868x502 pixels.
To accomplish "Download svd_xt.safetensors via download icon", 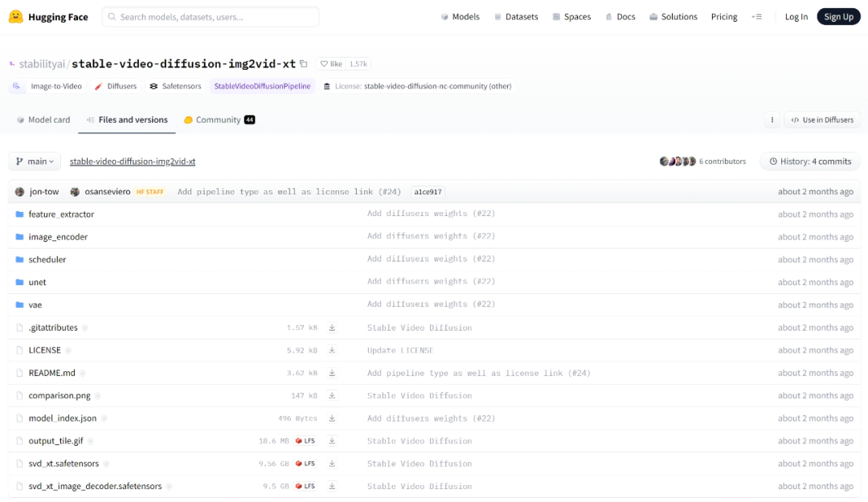I will (332, 463).
